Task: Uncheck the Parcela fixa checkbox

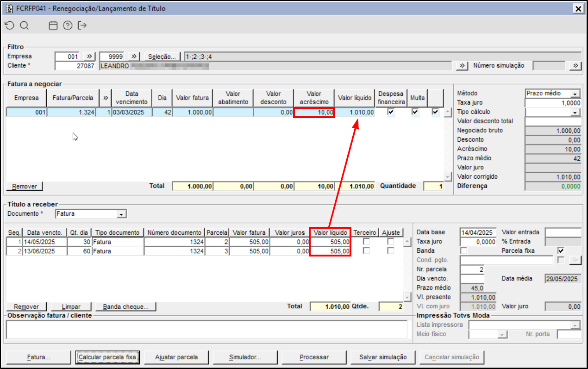Action: tap(561, 251)
